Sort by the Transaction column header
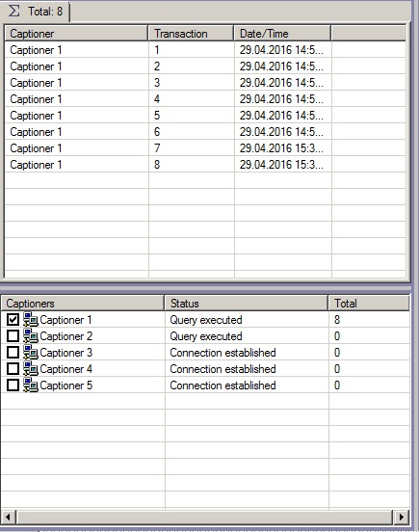The width and height of the screenshot is (419, 532). click(x=191, y=33)
